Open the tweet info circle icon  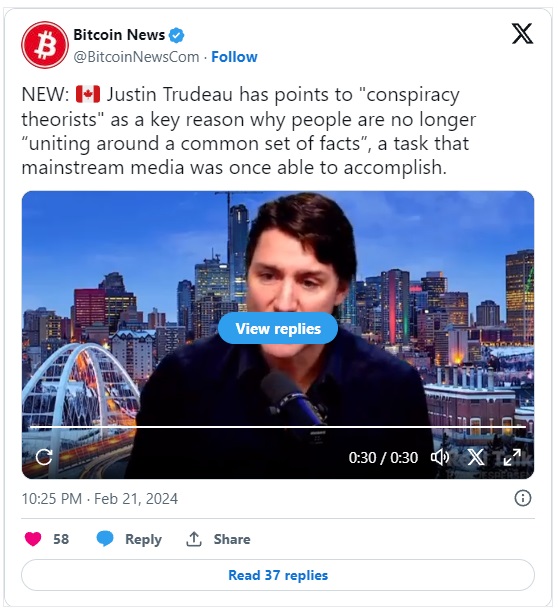pos(522,498)
